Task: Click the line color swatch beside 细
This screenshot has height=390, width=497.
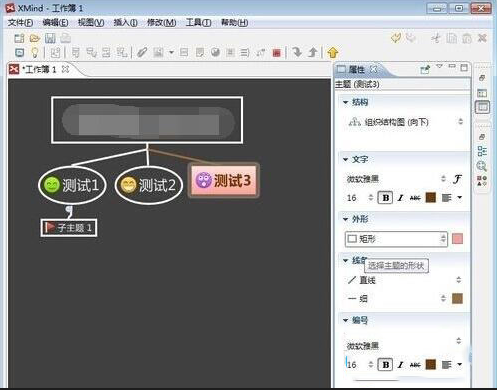Action: 457,299
